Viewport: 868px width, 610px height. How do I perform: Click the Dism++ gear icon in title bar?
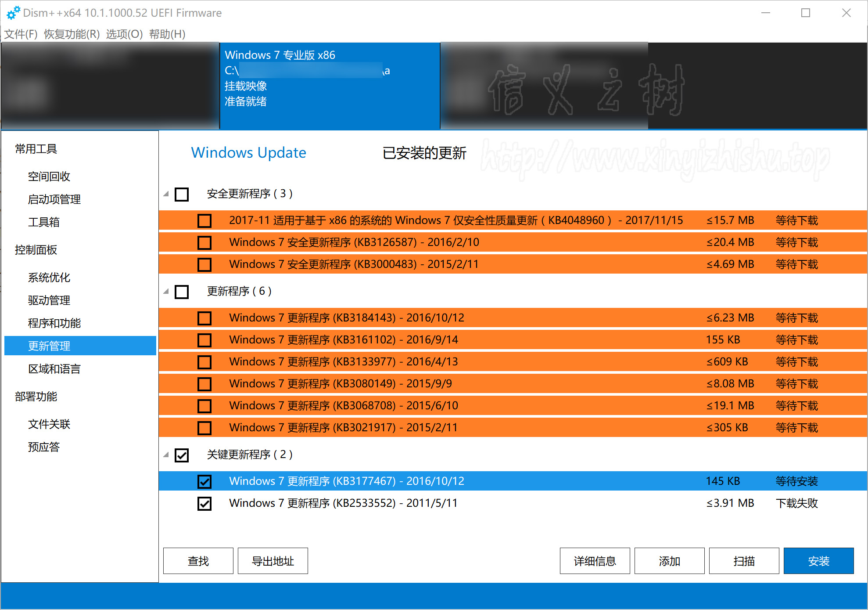pos(13,13)
